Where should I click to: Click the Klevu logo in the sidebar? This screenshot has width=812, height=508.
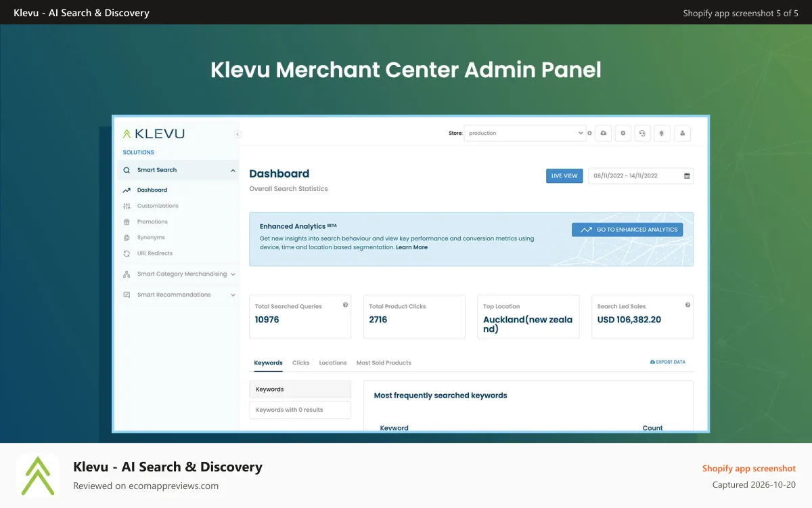(x=154, y=133)
